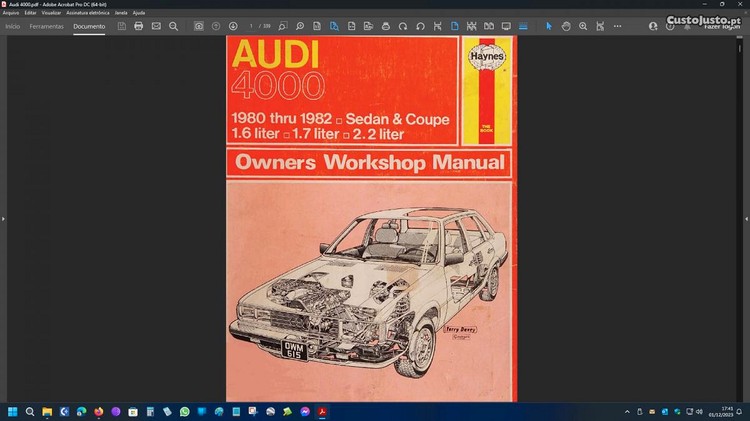Switch to the Início tab
Screen dimensions: 750x421
point(13,26)
